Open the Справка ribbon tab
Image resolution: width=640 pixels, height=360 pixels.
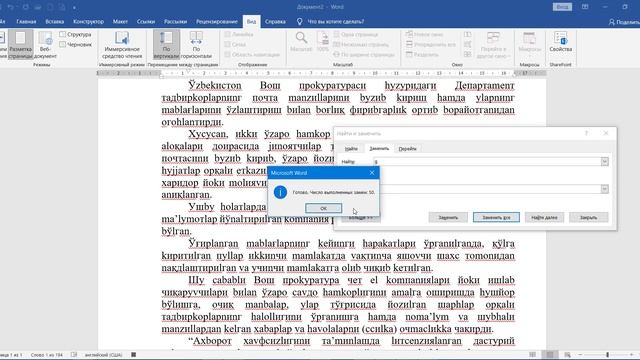pos(275,22)
